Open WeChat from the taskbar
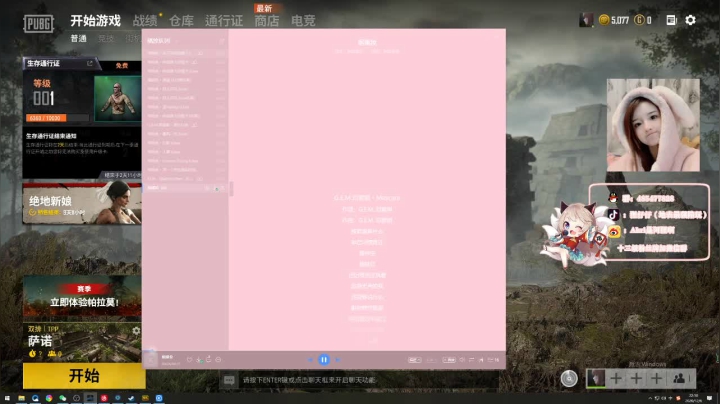This screenshot has width=720, height=404. click(x=62, y=398)
